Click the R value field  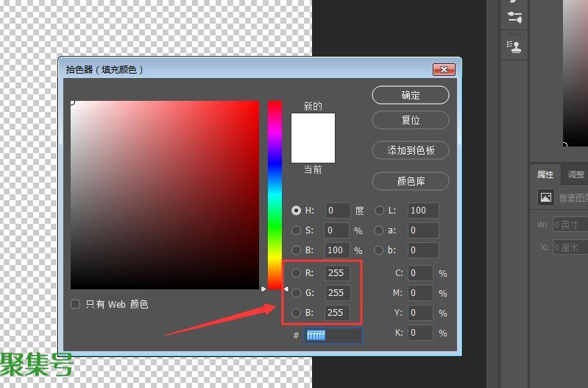(x=338, y=273)
